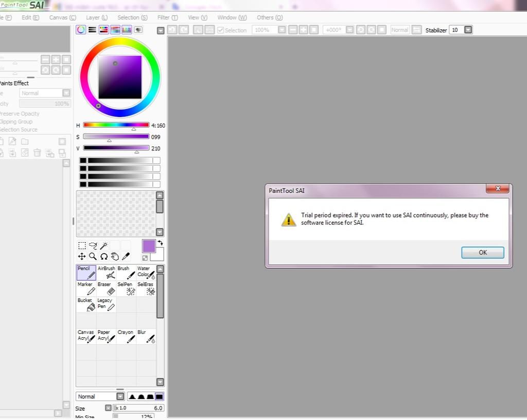Choose the lasso selection tool
Image resolution: width=527 pixels, height=420 pixels.
[93, 246]
